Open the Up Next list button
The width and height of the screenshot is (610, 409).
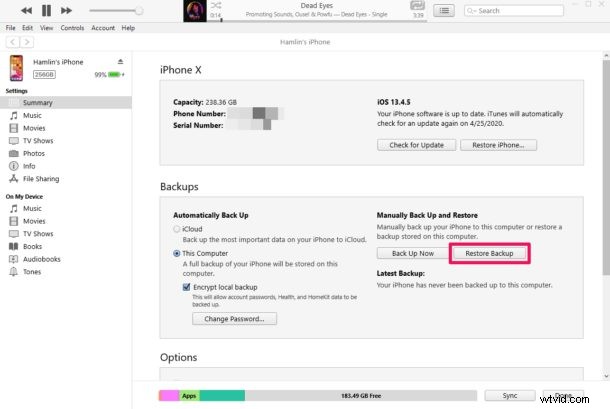point(444,11)
